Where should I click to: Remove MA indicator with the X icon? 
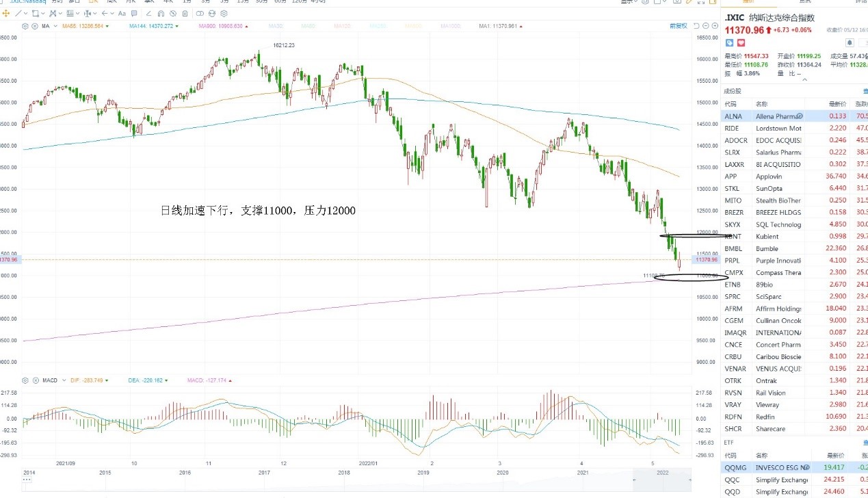coord(35,26)
